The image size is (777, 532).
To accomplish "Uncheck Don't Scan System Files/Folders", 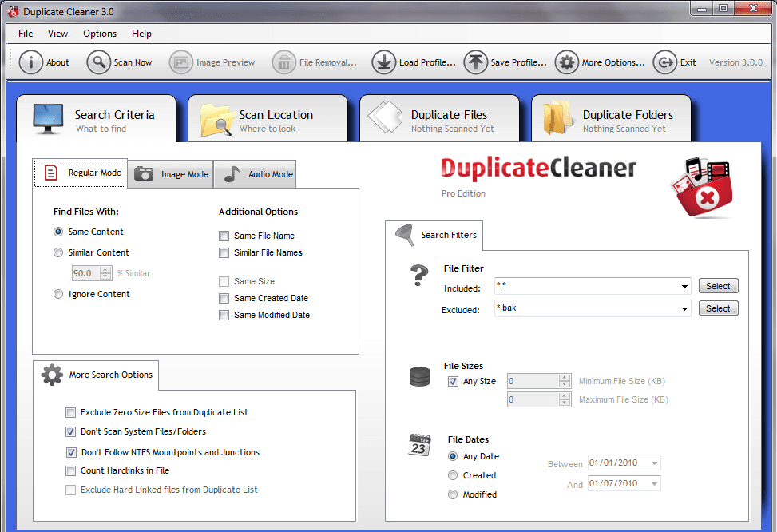I will pyautogui.click(x=71, y=432).
